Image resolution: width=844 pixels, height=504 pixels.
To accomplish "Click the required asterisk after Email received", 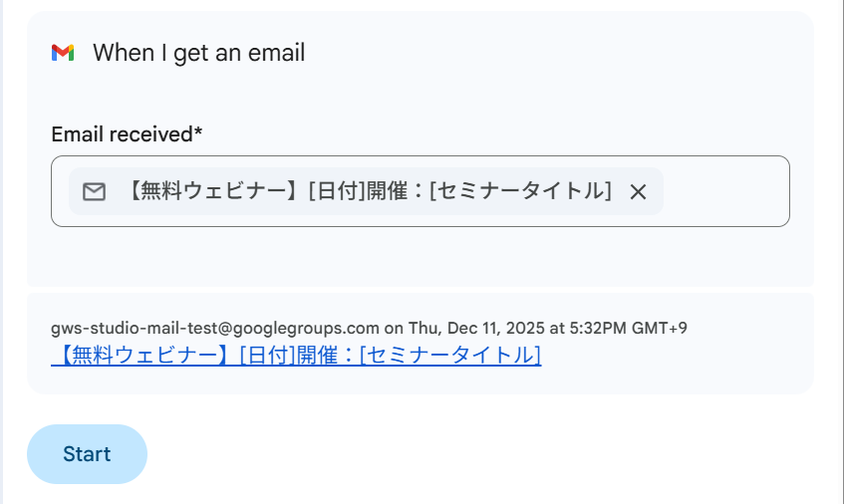I will coord(198,132).
